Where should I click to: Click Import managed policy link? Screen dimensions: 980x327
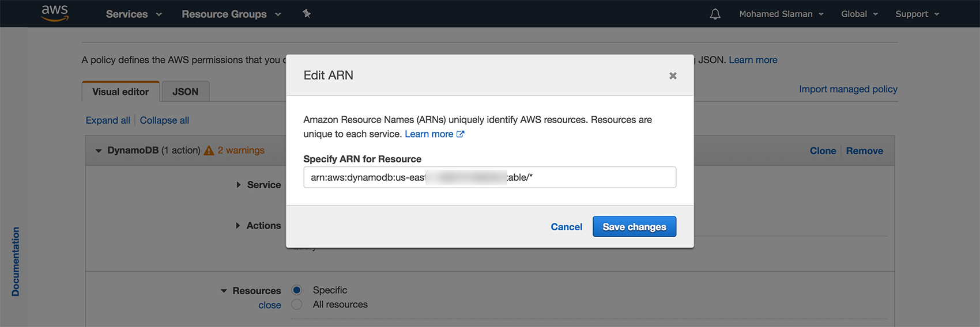(848, 89)
